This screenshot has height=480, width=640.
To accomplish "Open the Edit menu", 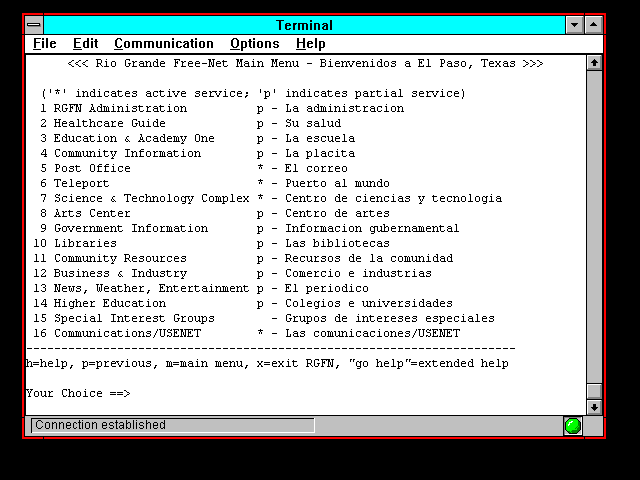I will (85, 44).
